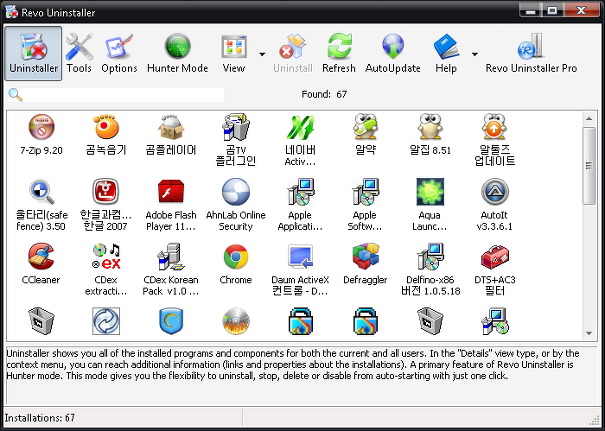605x431 pixels.
Task: Click the program list scrollbar thumb
Action: pyautogui.click(x=589, y=166)
